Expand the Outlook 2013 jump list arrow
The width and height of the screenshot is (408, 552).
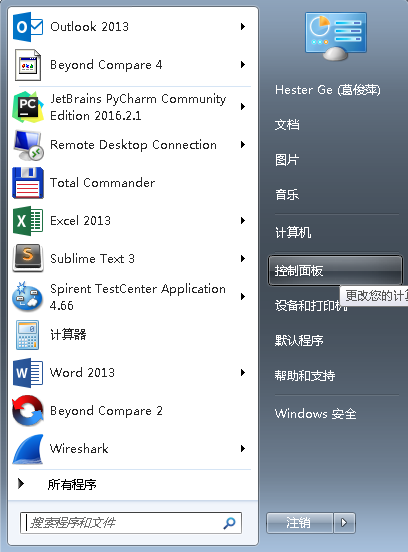coord(243,26)
